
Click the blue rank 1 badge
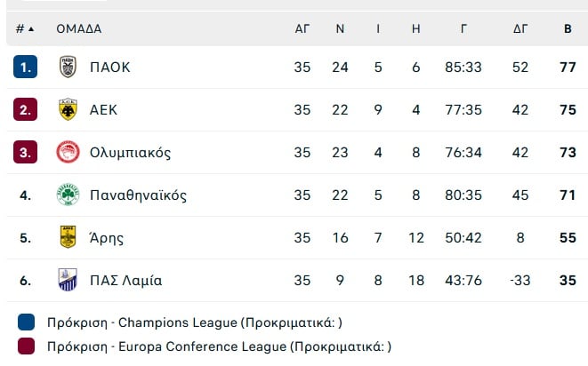pos(25,67)
